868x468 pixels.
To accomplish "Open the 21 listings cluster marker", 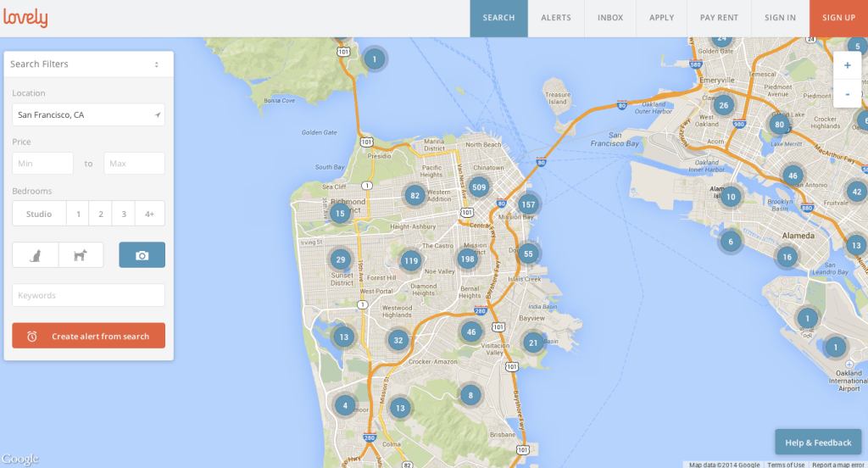I will tap(533, 343).
